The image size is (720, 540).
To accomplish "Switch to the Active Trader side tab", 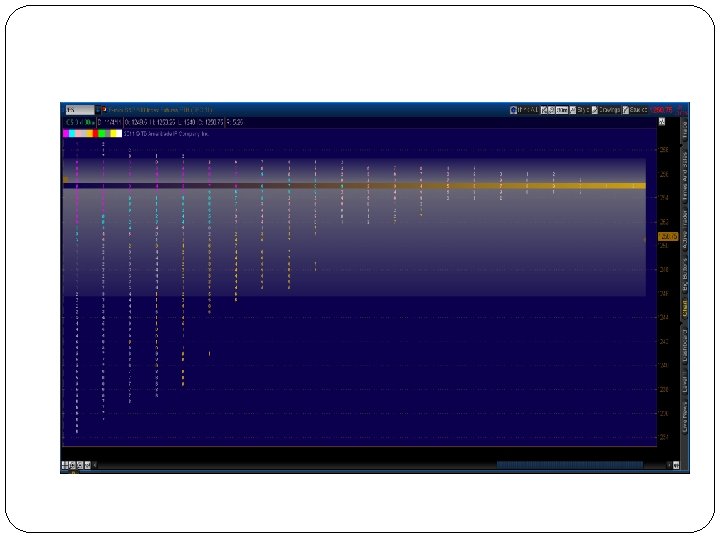I will click(684, 230).
